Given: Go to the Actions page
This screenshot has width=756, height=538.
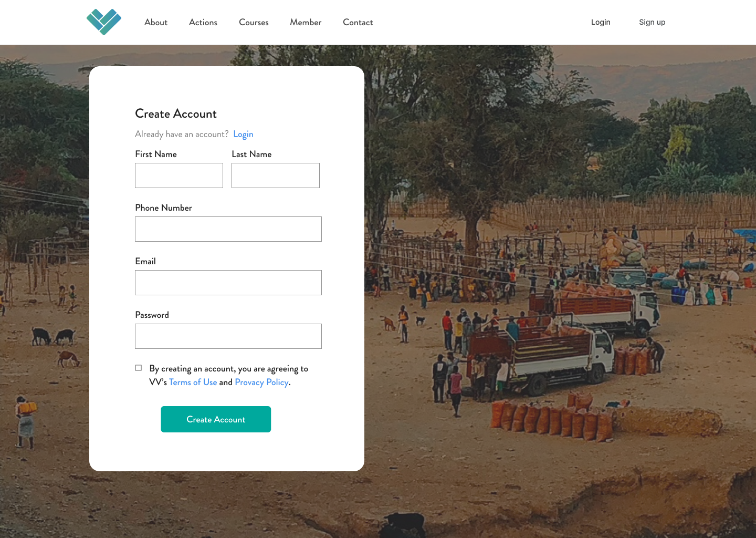Looking at the screenshot, I should (x=203, y=22).
